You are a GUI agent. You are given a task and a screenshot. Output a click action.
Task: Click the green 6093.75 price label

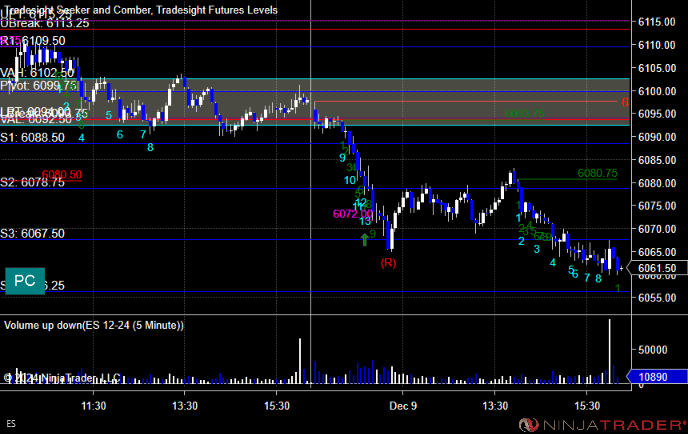click(524, 114)
